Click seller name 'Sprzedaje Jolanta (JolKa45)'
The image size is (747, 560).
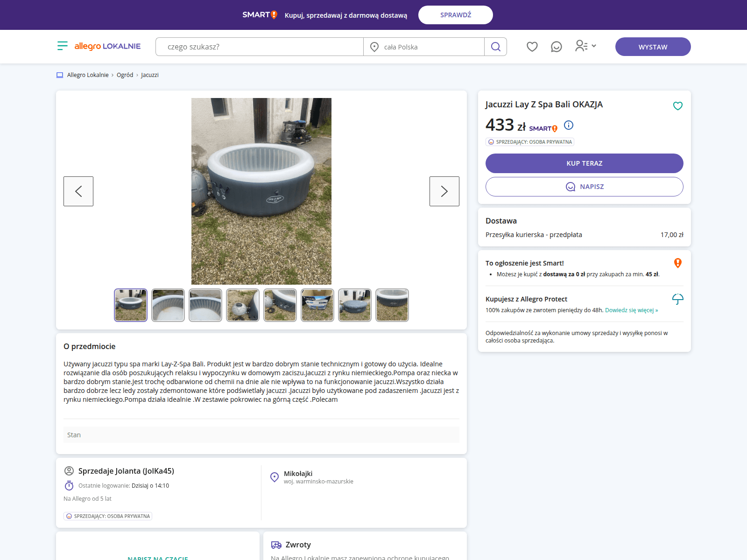[126, 471]
